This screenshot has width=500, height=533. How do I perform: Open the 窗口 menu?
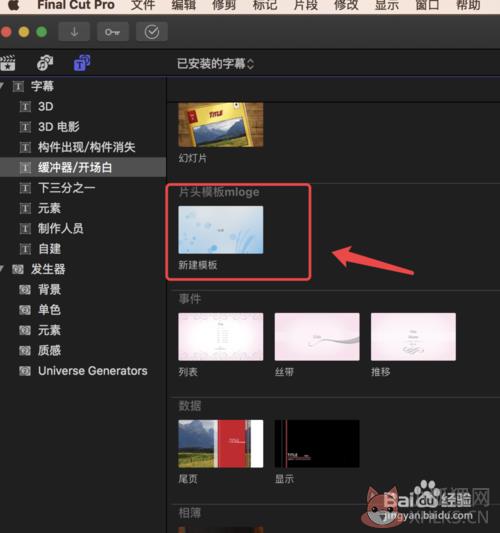tap(427, 5)
